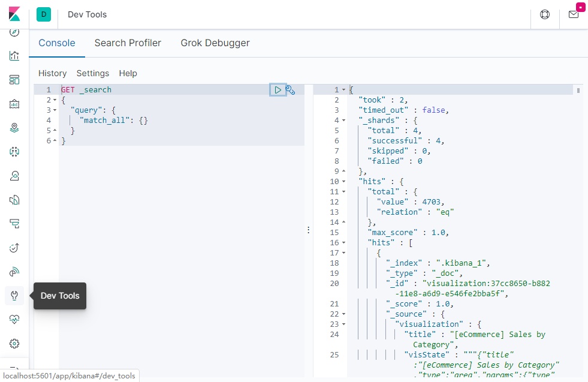Open the newsfeed mail icon
Image resolution: width=588 pixels, height=382 pixels.
pos(574,14)
